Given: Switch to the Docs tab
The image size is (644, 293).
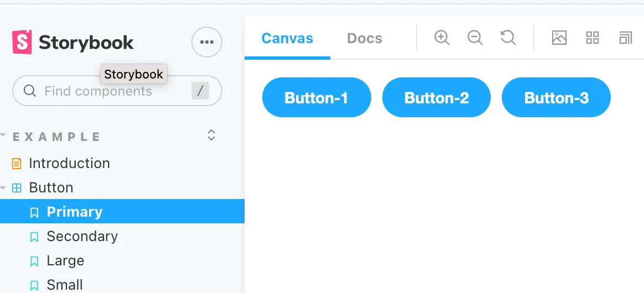Looking at the screenshot, I should tap(365, 39).
